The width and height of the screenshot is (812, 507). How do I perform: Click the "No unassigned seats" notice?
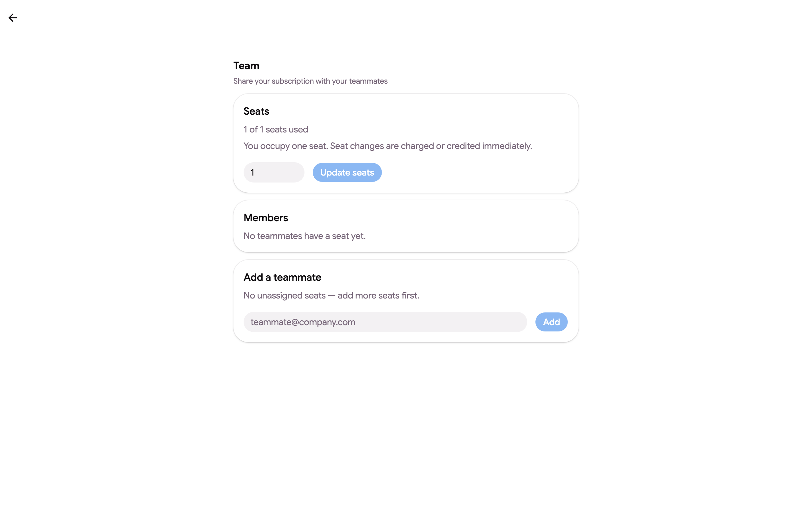(285, 296)
